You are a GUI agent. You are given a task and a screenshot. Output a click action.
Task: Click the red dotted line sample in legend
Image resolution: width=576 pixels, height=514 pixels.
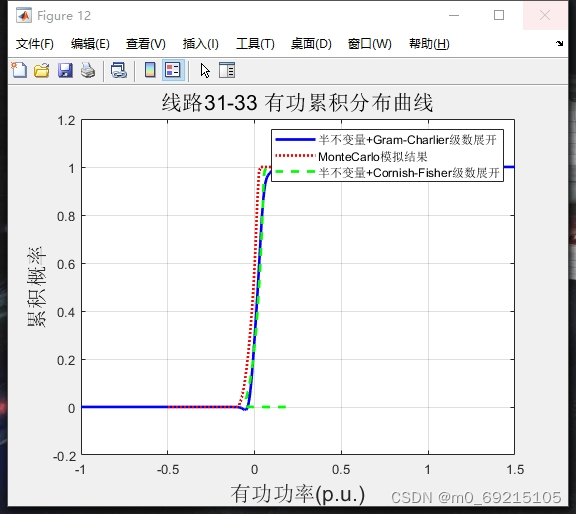295,156
